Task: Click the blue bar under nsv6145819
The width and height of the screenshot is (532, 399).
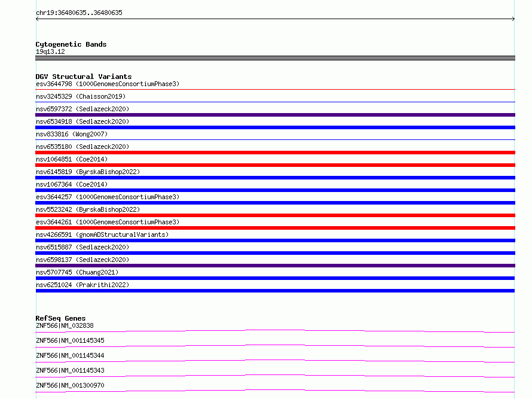Action: 275,178
